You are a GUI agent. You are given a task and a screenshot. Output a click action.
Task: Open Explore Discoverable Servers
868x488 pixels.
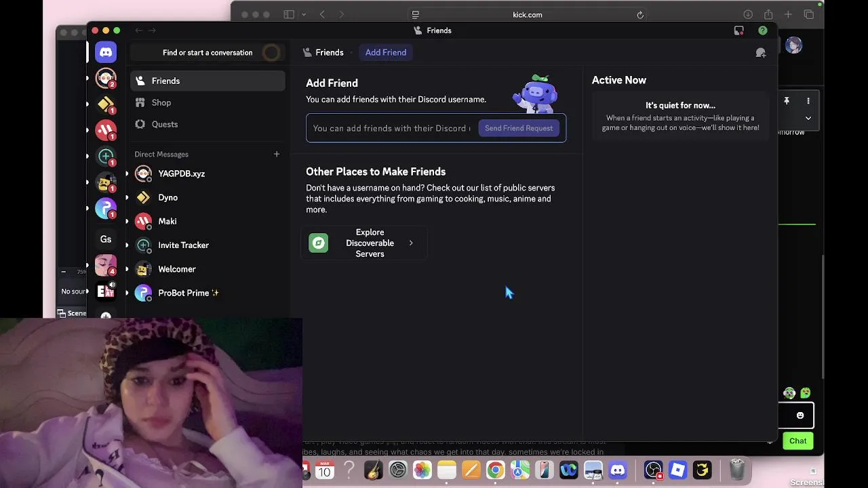[363, 243]
